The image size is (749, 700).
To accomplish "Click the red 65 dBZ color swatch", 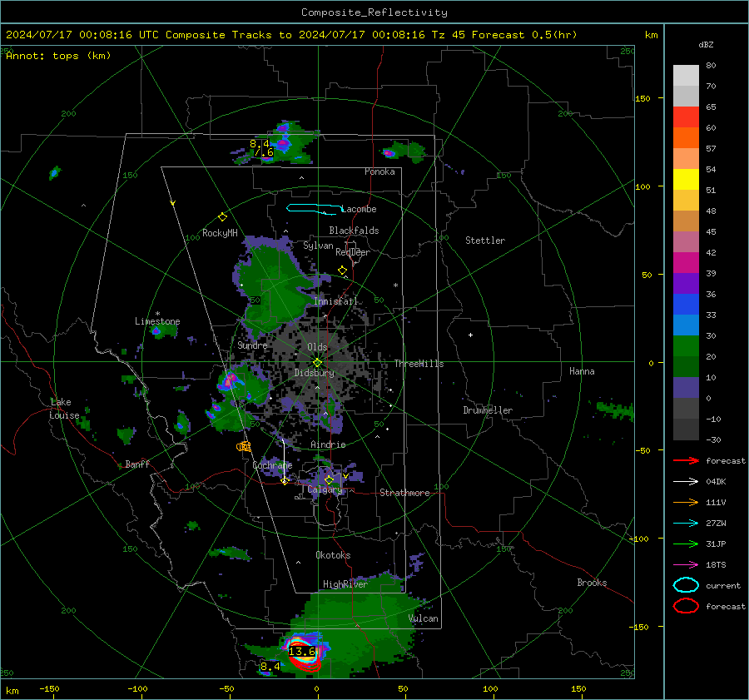I will (686, 117).
